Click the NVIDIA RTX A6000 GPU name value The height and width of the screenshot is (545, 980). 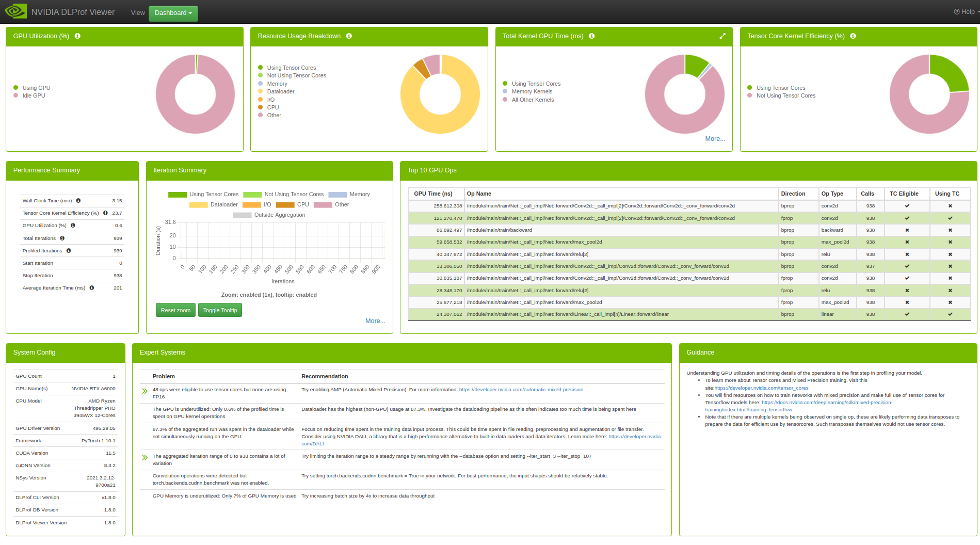click(x=93, y=389)
